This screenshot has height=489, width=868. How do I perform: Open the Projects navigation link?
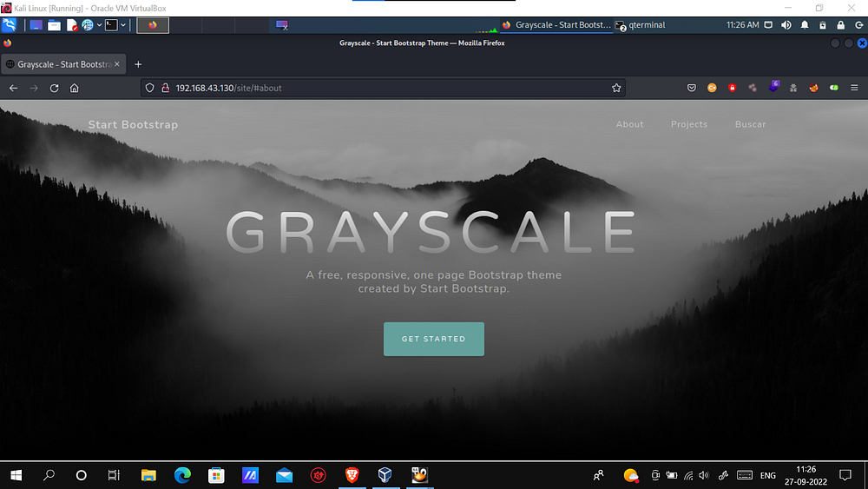point(688,124)
